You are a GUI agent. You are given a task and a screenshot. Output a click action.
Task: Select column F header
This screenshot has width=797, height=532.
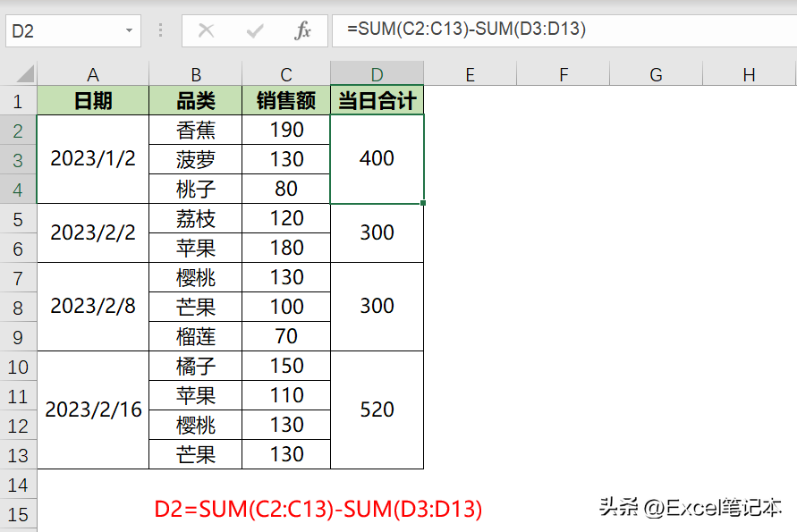tap(564, 74)
